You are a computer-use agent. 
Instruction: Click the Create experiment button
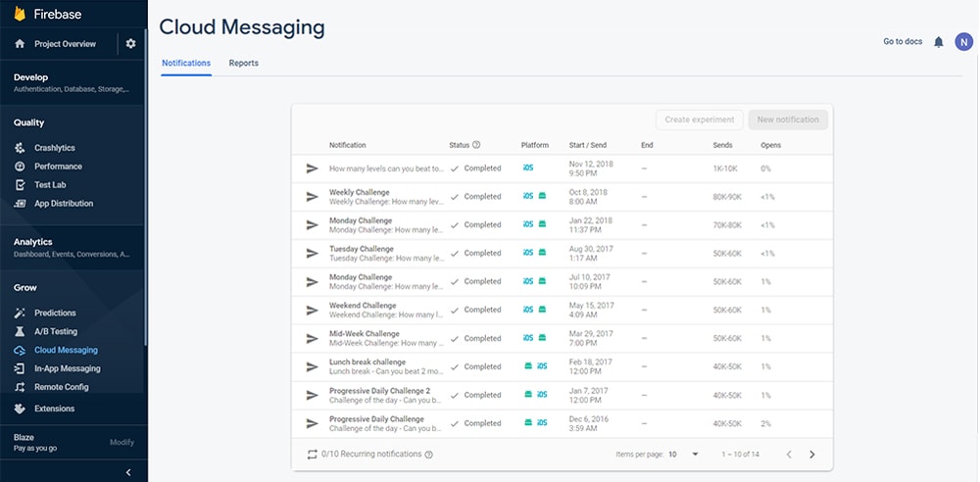pos(700,120)
